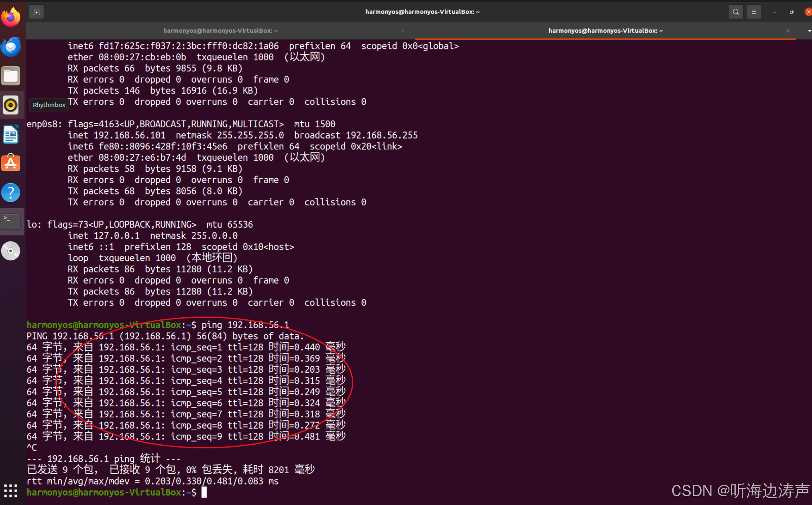Show Applications grid at the dock bottom
This screenshot has height=505, width=812.
pos(11,491)
